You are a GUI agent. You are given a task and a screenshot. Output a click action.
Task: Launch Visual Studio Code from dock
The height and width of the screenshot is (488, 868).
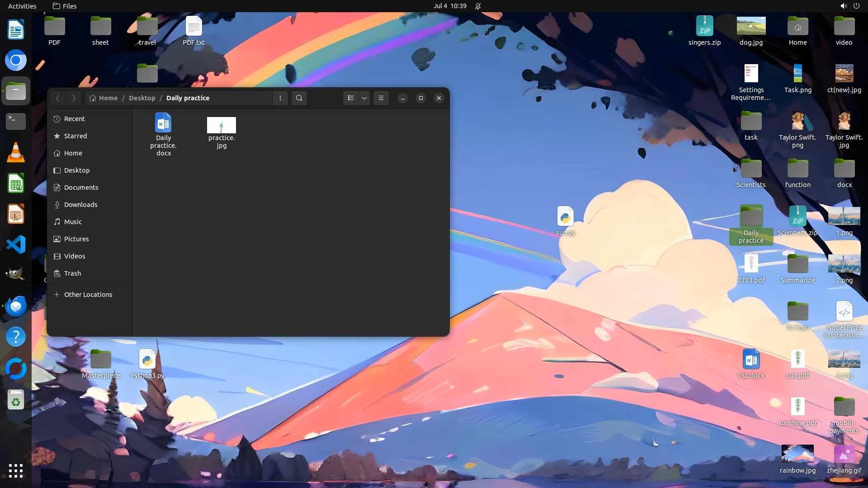click(16, 244)
